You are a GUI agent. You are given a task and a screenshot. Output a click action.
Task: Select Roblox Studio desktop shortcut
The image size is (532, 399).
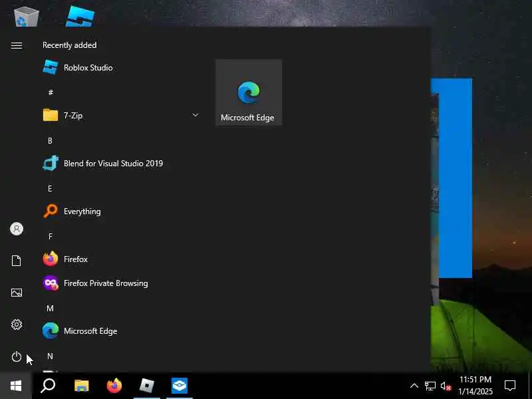(x=80, y=16)
